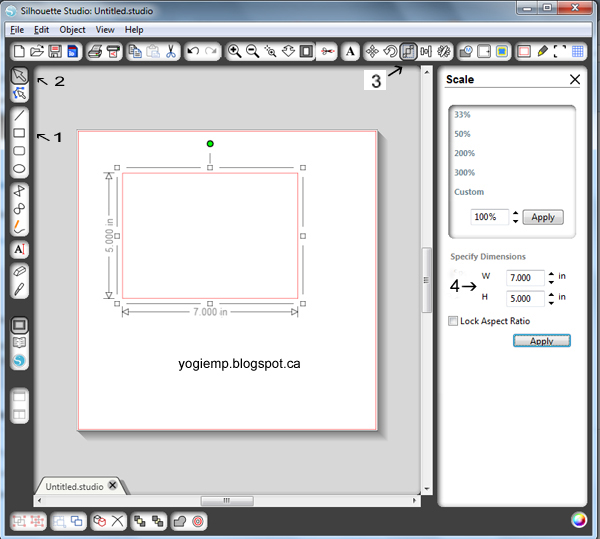
Task: Click the Undo arrow icon
Action: 193,51
